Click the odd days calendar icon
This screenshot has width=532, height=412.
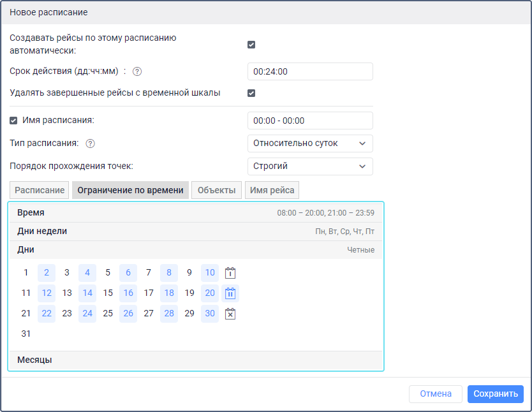[230, 273]
